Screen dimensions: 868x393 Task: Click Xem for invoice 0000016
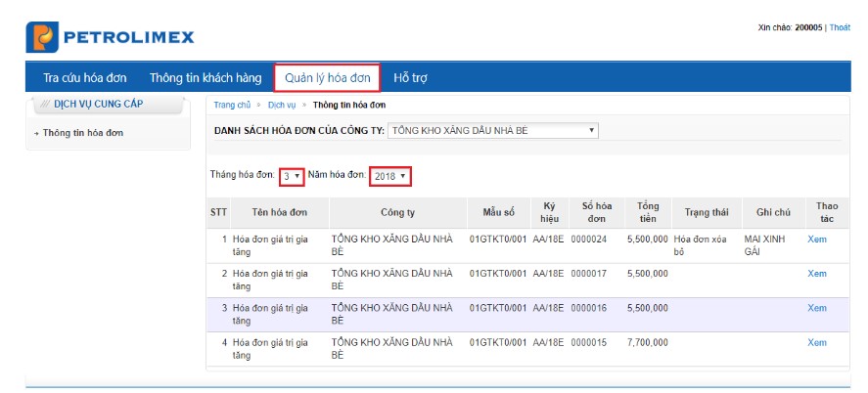[x=816, y=308]
